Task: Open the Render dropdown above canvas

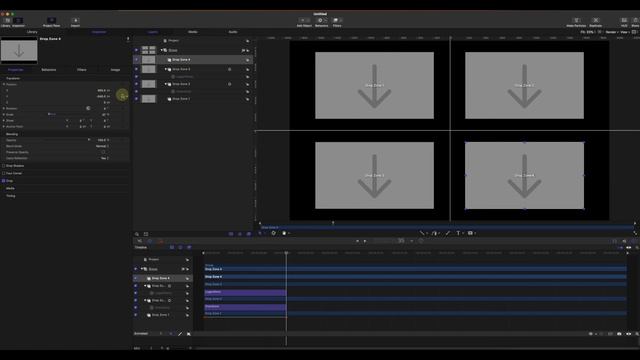Action: (x=611, y=32)
